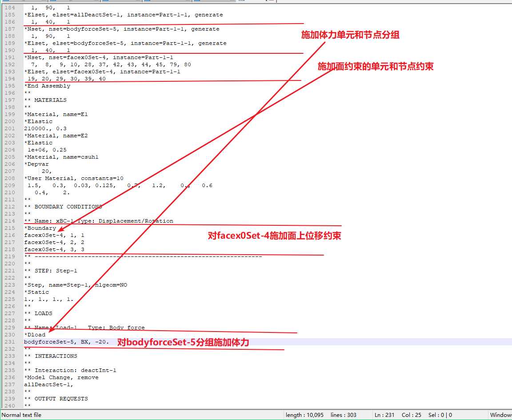Screen dimensions: 512x420
Task: Click line number 231 in the margin
Action: [x=10, y=342]
